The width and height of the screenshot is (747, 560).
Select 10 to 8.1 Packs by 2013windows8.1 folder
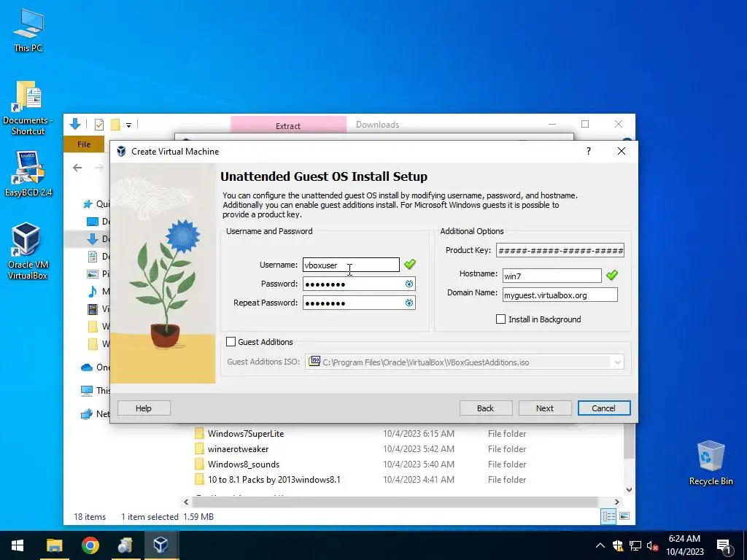274,480
